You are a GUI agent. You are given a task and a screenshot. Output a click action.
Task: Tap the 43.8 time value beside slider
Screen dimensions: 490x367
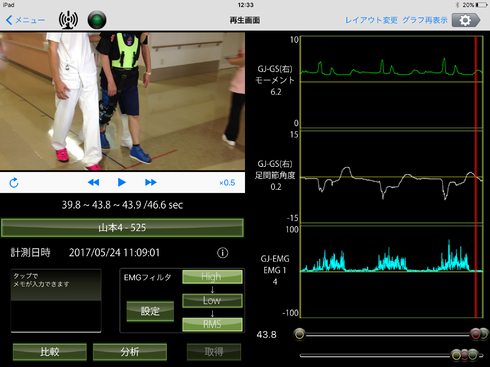click(266, 335)
